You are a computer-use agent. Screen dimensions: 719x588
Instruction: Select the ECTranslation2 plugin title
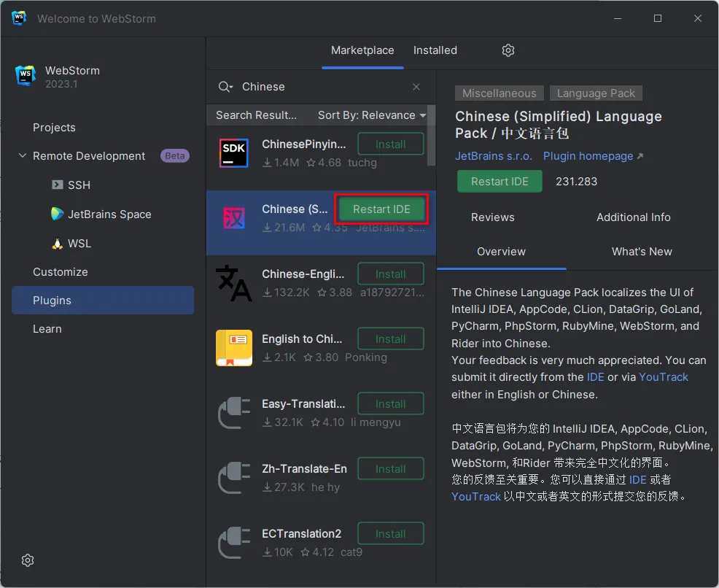[x=301, y=534]
